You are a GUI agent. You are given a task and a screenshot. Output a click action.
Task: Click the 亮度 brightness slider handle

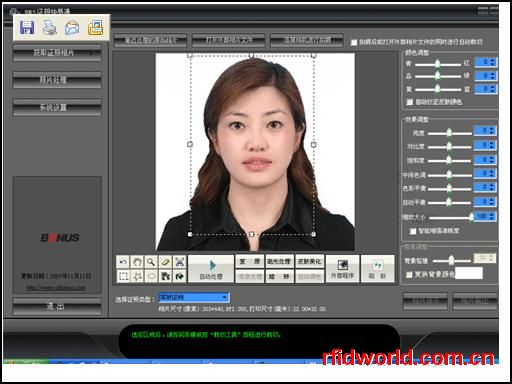pos(449,133)
